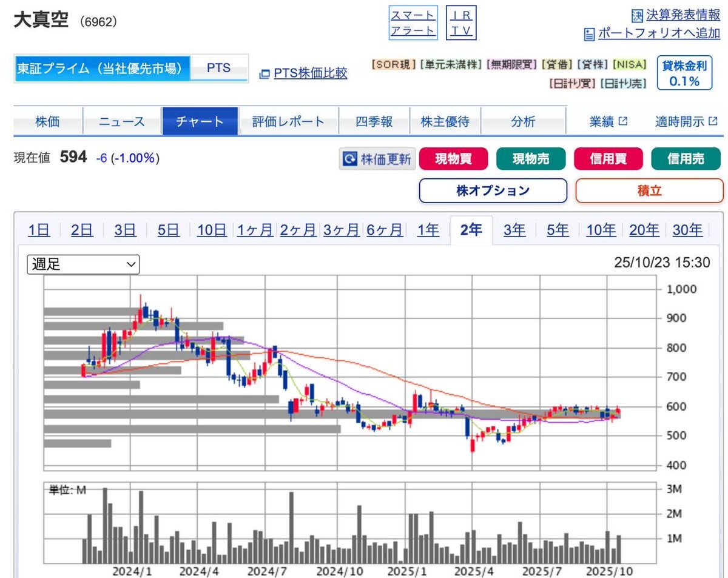Click the stock code (6962)

(98, 21)
